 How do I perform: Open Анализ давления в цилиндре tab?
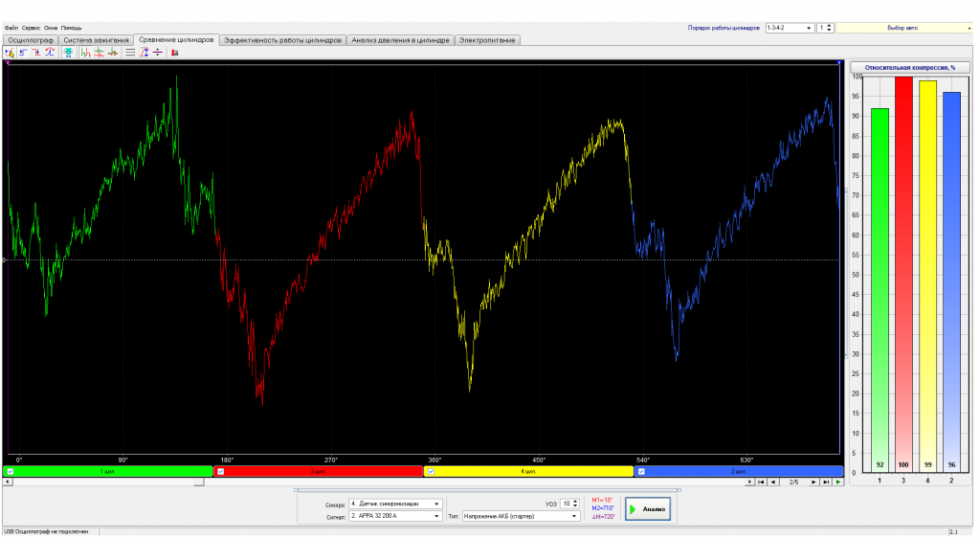click(x=400, y=40)
